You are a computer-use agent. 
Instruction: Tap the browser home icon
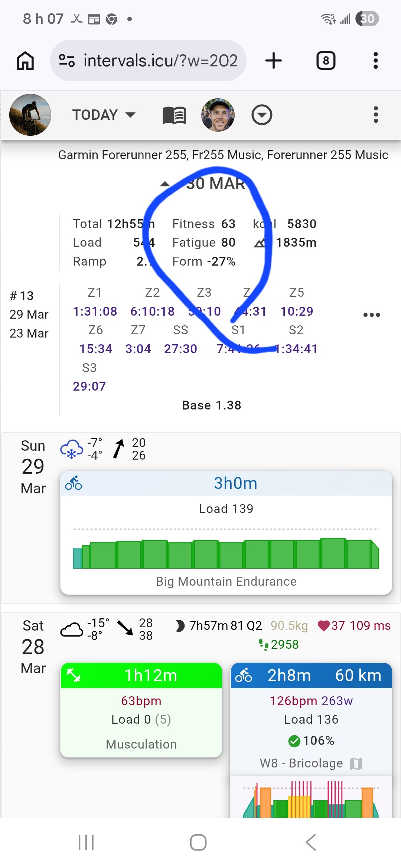tap(25, 60)
